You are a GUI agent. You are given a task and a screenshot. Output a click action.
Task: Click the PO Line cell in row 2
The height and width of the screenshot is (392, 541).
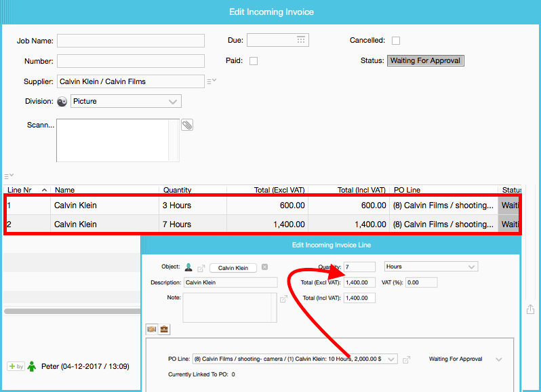443,224
